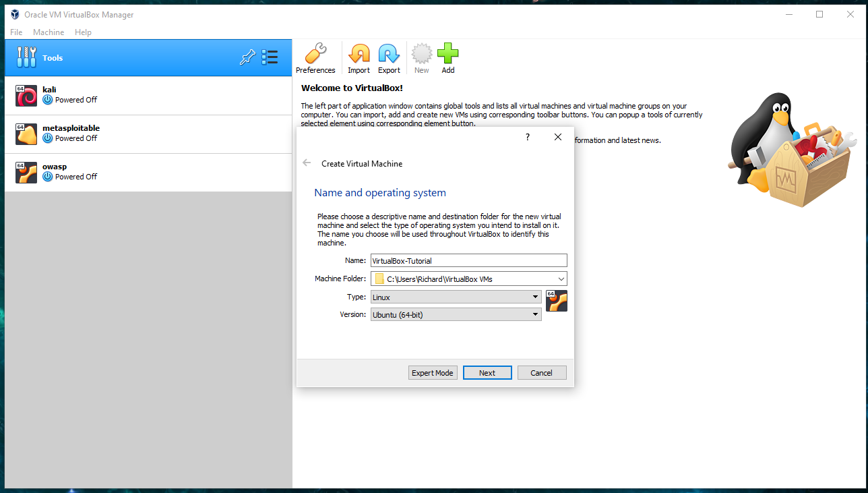Click Powered Off text under kali
Image resolution: width=868 pixels, height=493 pixels.
point(76,100)
